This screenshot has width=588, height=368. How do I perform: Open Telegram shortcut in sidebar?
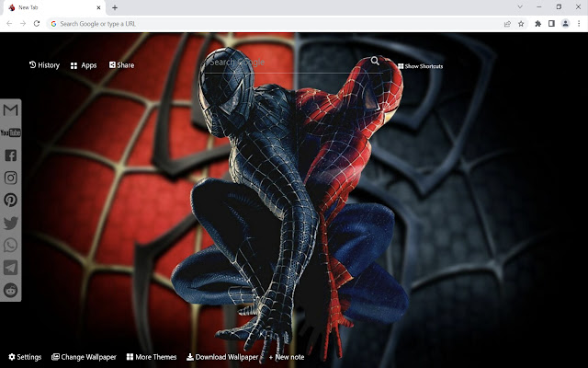point(10,268)
